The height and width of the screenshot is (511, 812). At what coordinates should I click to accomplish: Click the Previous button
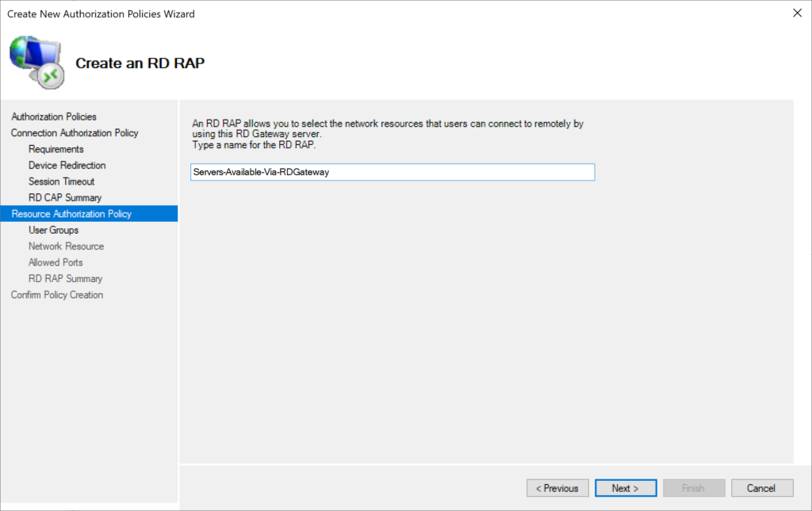click(557, 488)
